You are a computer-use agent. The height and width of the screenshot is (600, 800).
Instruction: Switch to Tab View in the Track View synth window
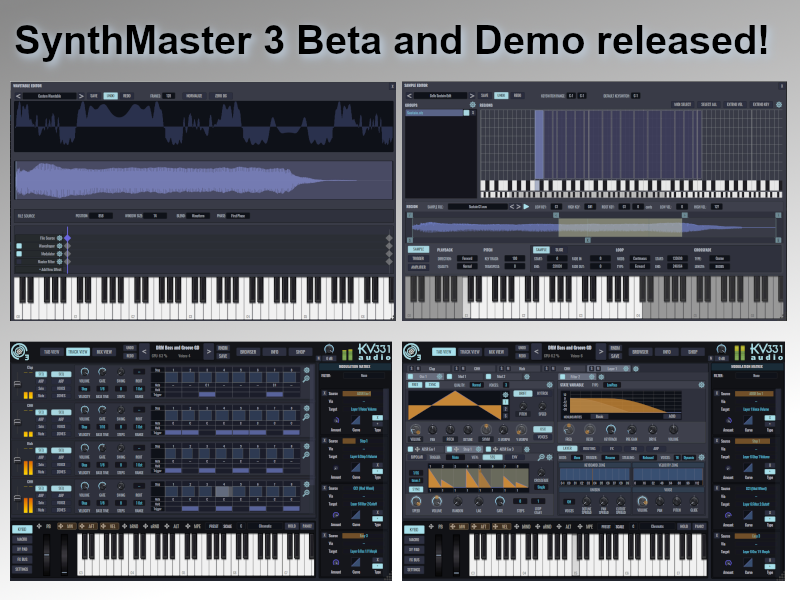click(x=52, y=352)
